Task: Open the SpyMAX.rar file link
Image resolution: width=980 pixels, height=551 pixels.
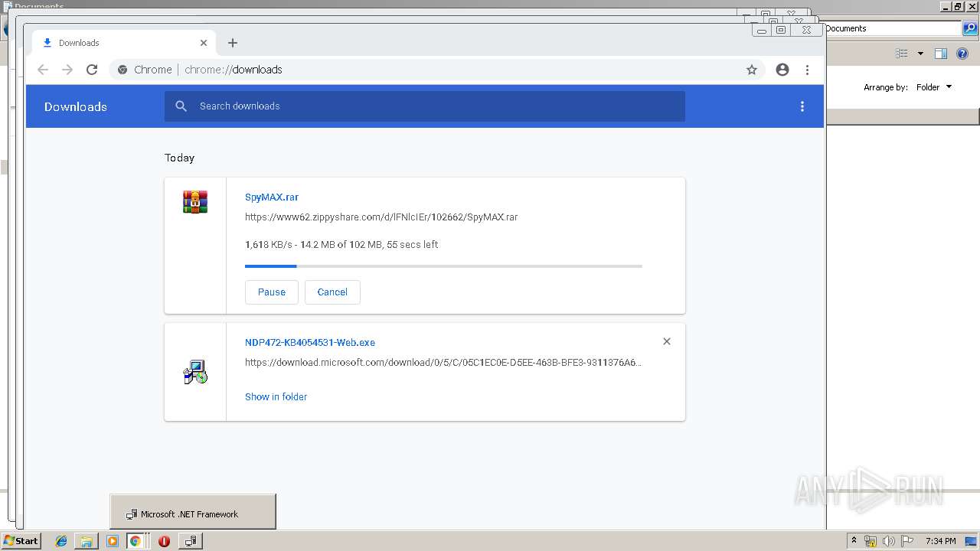Action: pyautogui.click(x=272, y=197)
